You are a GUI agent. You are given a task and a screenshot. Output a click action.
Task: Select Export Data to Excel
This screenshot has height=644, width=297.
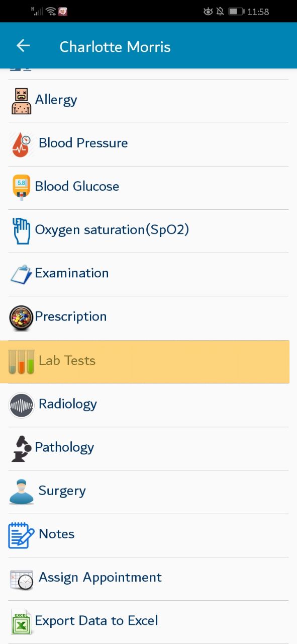point(149,622)
